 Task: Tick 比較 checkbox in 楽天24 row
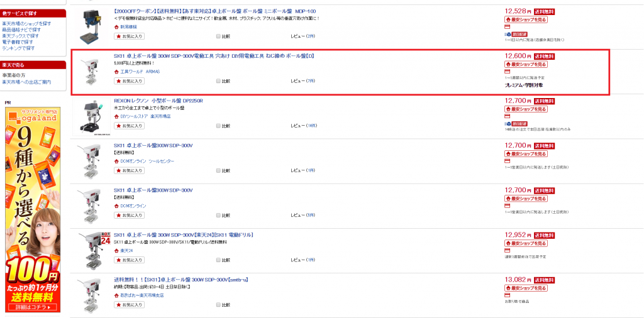click(218, 260)
